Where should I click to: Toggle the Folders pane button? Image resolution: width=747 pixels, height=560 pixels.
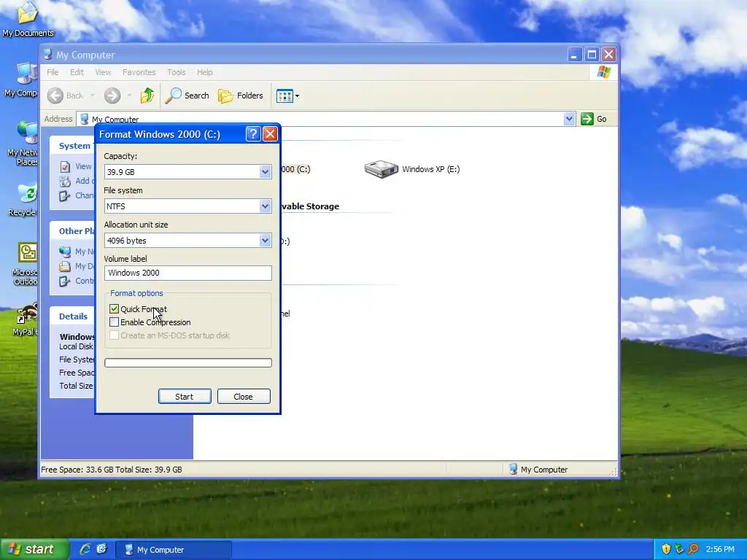pyautogui.click(x=241, y=96)
